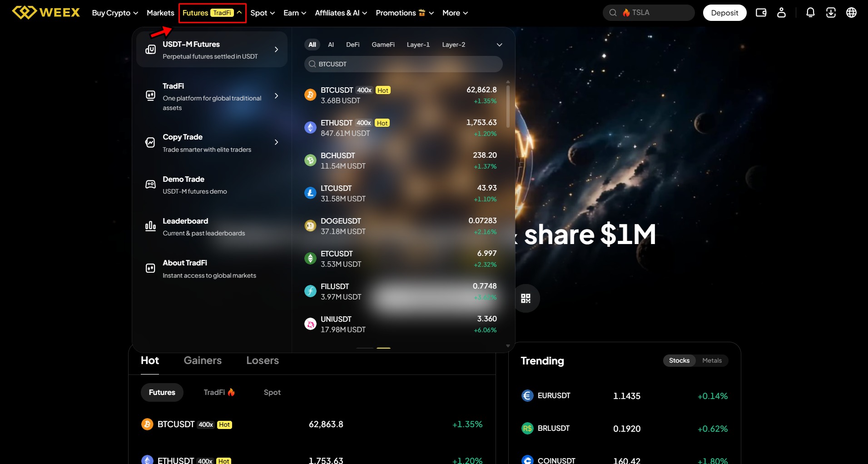Screen dimensions: 868x464
Task: Switch to the Gainers tab
Action: tap(203, 360)
